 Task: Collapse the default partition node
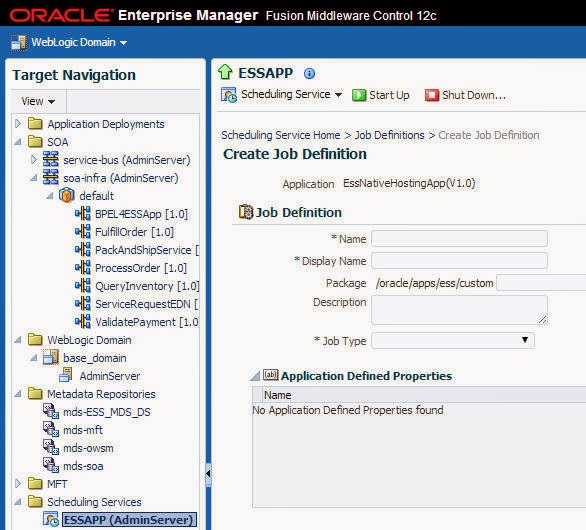(x=50, y=196)
